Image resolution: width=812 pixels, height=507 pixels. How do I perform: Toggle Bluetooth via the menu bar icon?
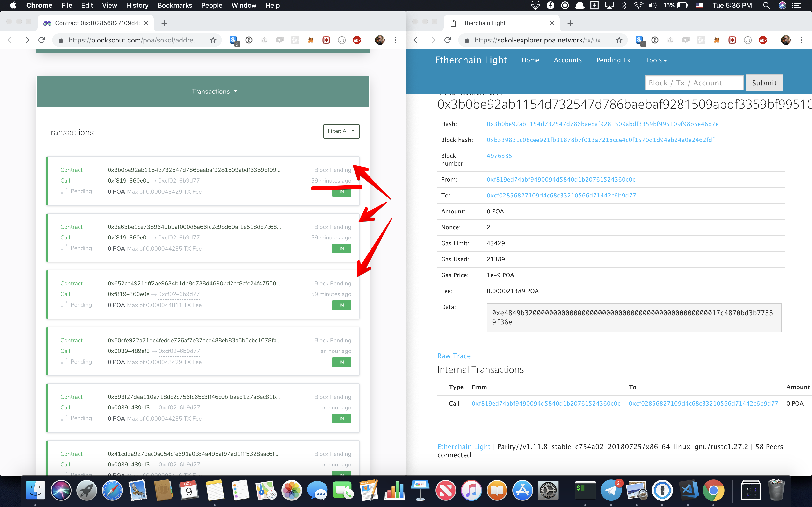[624, 5]
